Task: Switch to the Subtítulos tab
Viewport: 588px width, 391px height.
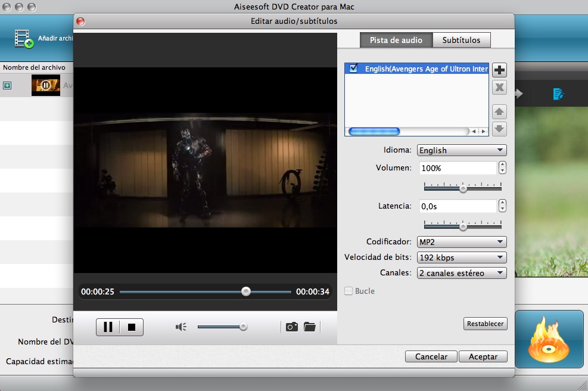Action: (x=461, y=40)
